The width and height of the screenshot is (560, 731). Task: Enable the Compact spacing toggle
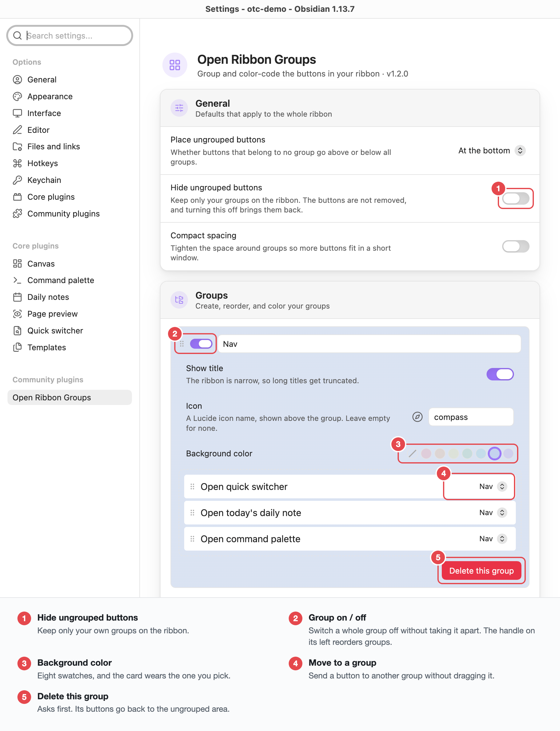pos(515,246)
